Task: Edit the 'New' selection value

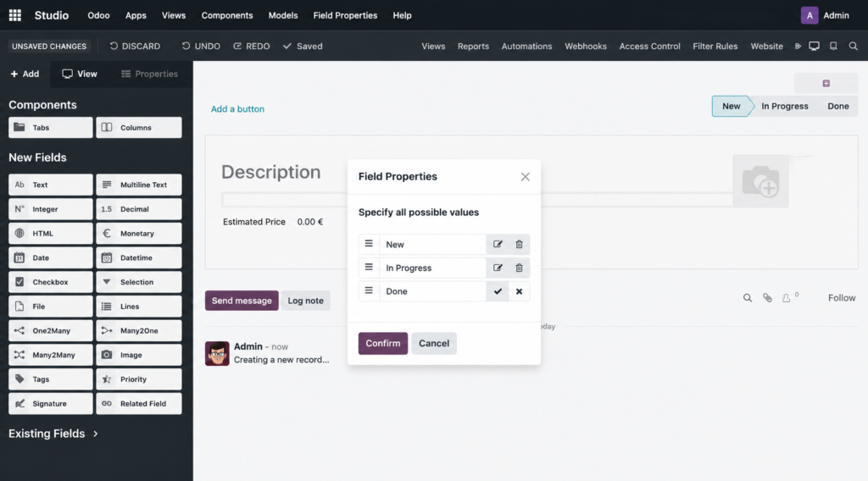Action: point(498,245)
